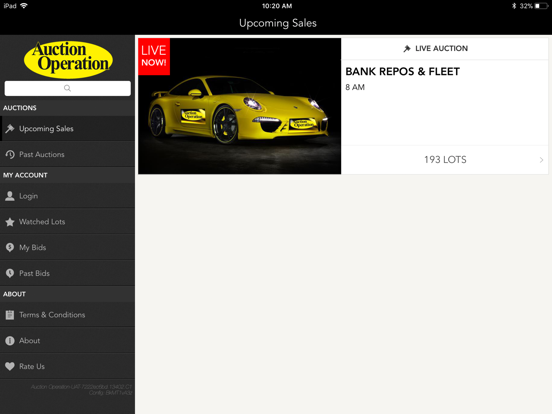This screenshot has height=414, width=552.
Task: Click the LIVE AUCTION header label
Action: pyautogui.click(x=441, y=49)
